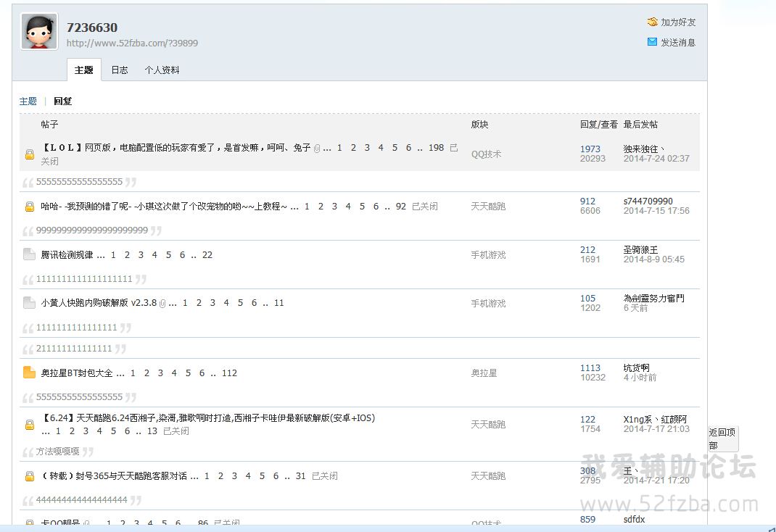
Task: Open reply quote 999999999999999999999
Action: point(92,230)
